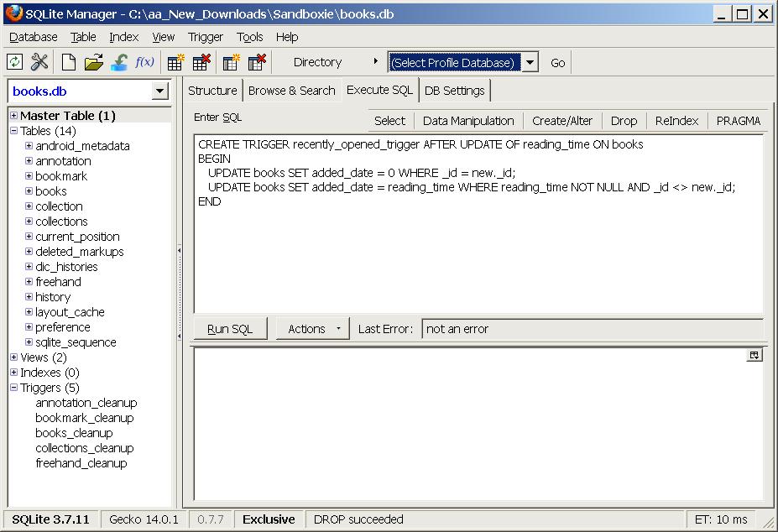This screenshot has height=532, width=778.
Task: Select the freehand_cleanup trigger
Action: (x=81, y=463)
